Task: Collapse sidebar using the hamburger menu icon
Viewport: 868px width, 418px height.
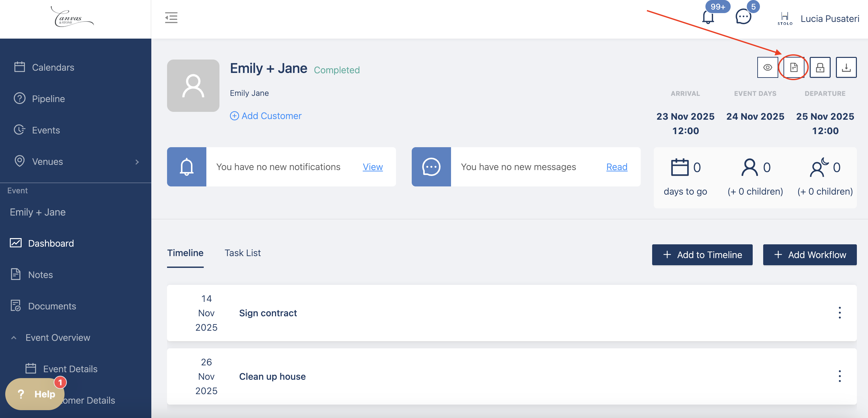Action: click(171, 18)
